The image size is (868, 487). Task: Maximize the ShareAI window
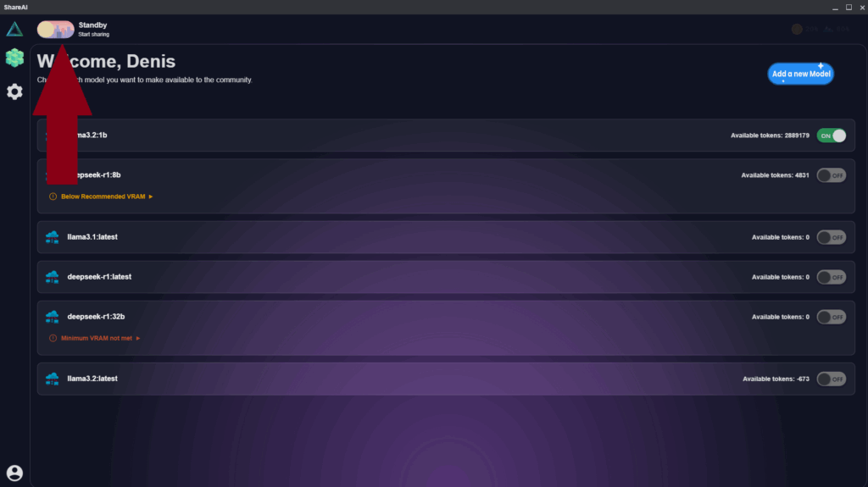(849, 7)
